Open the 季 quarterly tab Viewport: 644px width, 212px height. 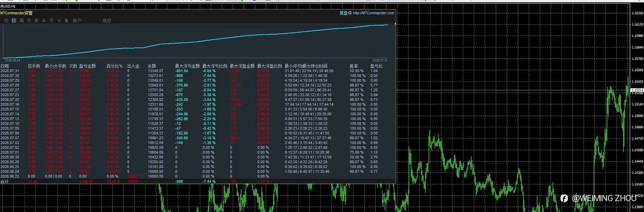click(x=36, y=20)
